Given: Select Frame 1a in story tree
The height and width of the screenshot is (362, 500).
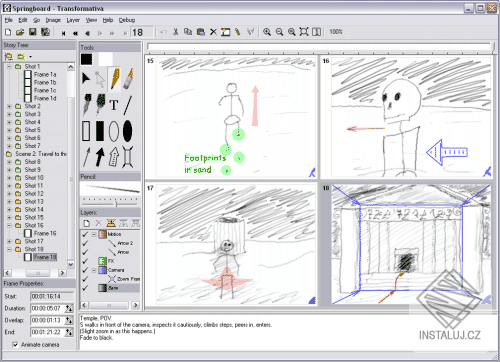Looking at the screenshot, I should click(45, 75).
